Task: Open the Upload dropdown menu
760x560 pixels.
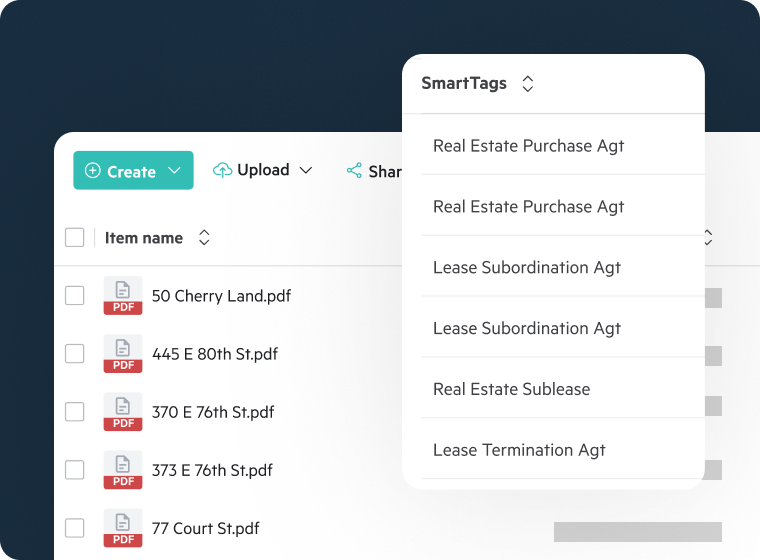Action: [x=306, y=171]
